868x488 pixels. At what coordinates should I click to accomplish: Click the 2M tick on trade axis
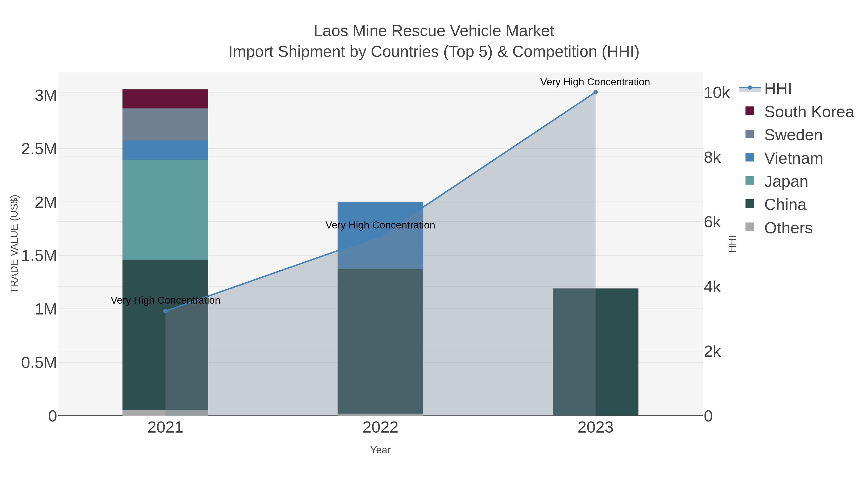coord(46,202)
